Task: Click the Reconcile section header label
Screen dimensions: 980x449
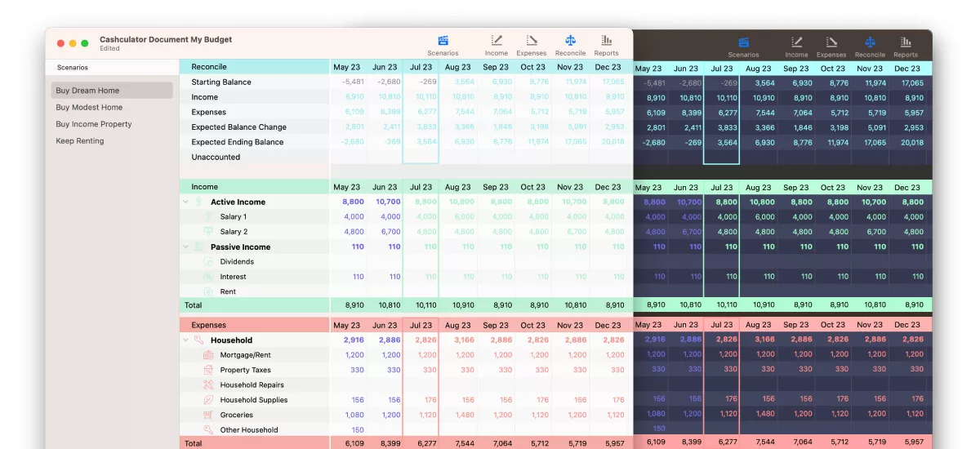Action: [209, 67]
